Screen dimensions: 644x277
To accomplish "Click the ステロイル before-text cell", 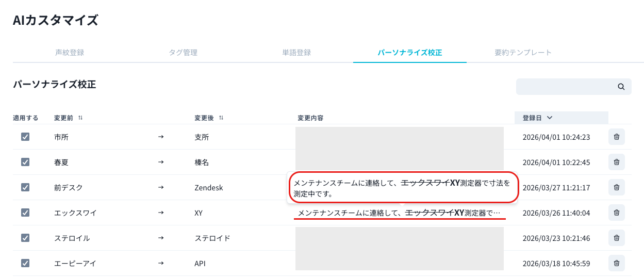I will 72,238.
